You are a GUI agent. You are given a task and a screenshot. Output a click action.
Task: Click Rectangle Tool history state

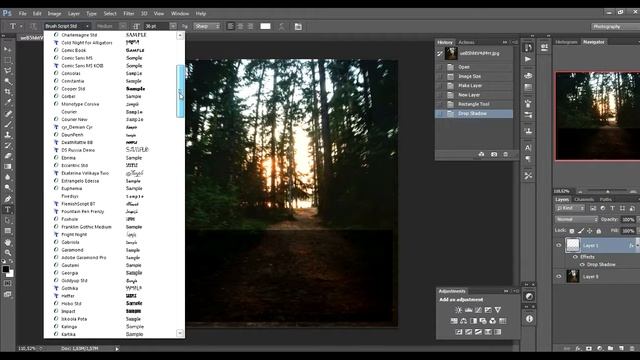click(x=474, y=104)
